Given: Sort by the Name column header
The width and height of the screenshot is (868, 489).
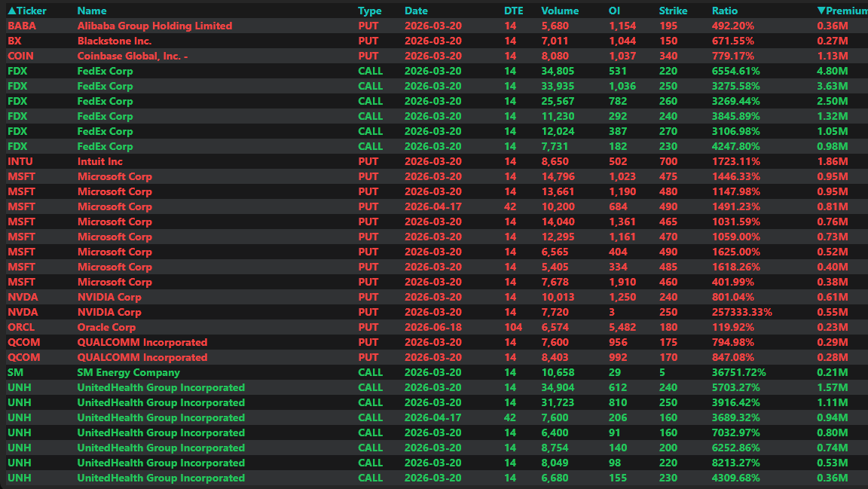Looking at the screenshot, I should pos(92,11).
